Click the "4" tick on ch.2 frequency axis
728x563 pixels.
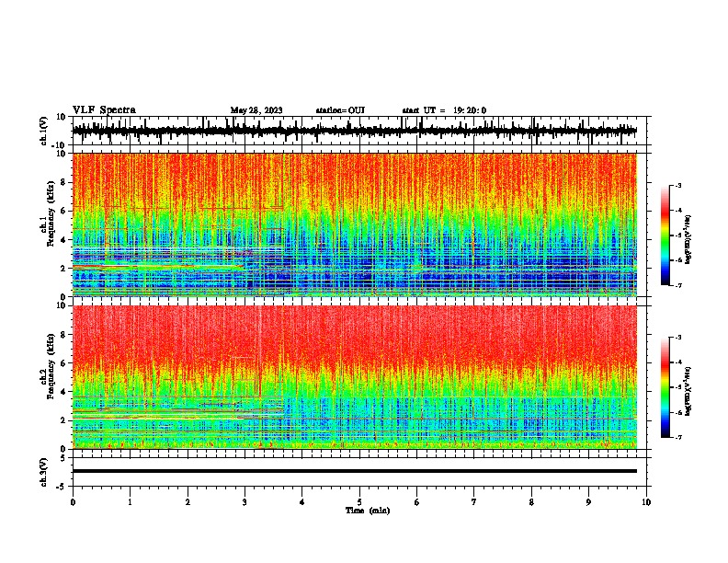pyautogui.click(x=63, y=392)
